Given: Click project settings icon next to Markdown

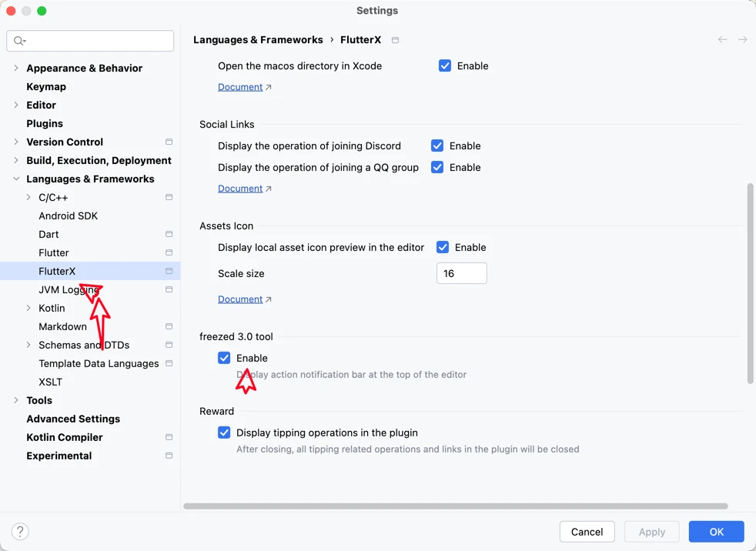Looking at the screenshot, I should 169,326.
